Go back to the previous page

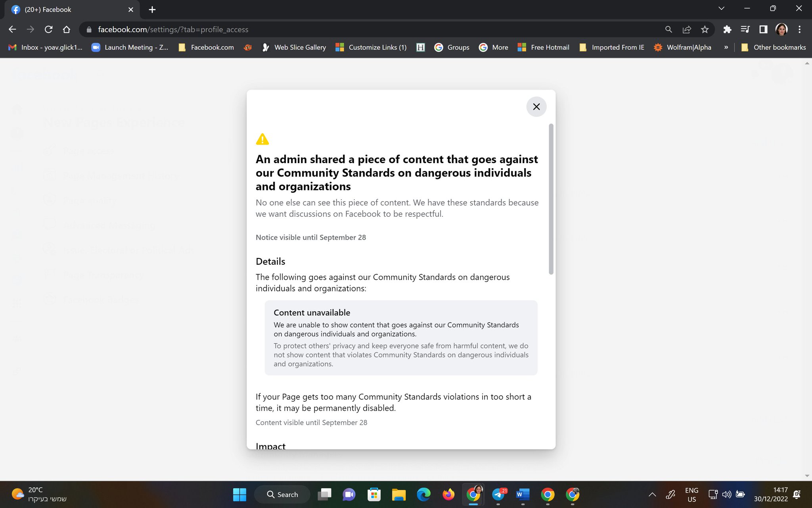[13, 29]
